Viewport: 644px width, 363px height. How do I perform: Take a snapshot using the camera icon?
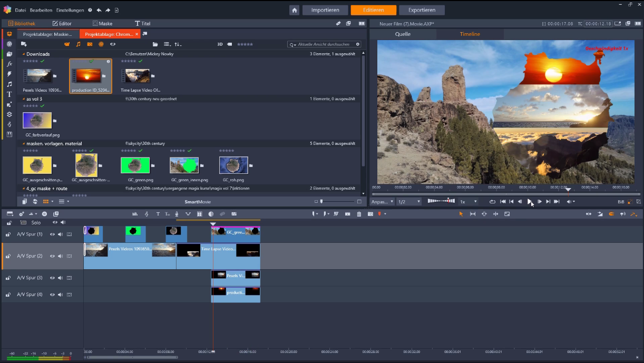tap(370, 214)
